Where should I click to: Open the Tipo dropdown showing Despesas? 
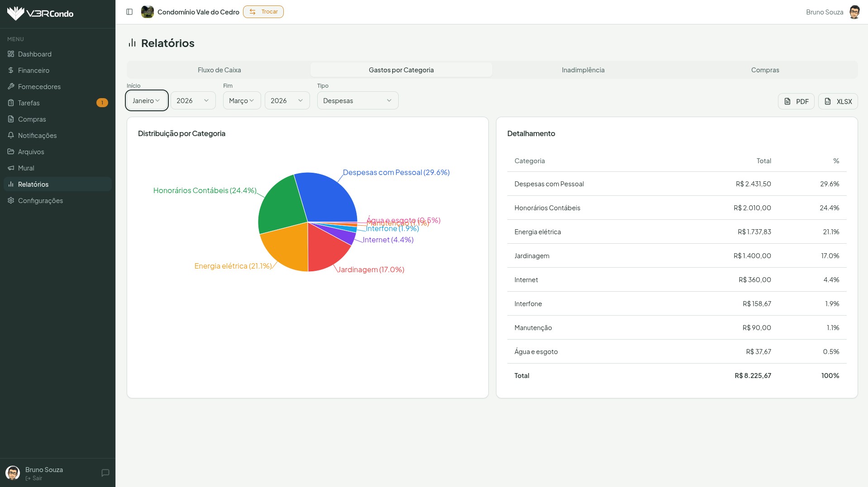pos(358,100)
